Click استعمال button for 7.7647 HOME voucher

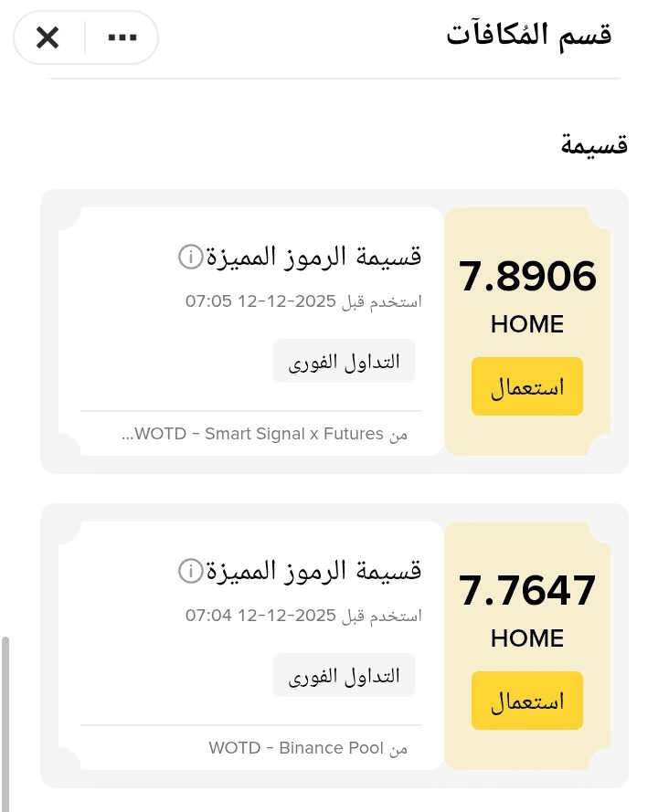pyautogui.click(x=527, y=701)
